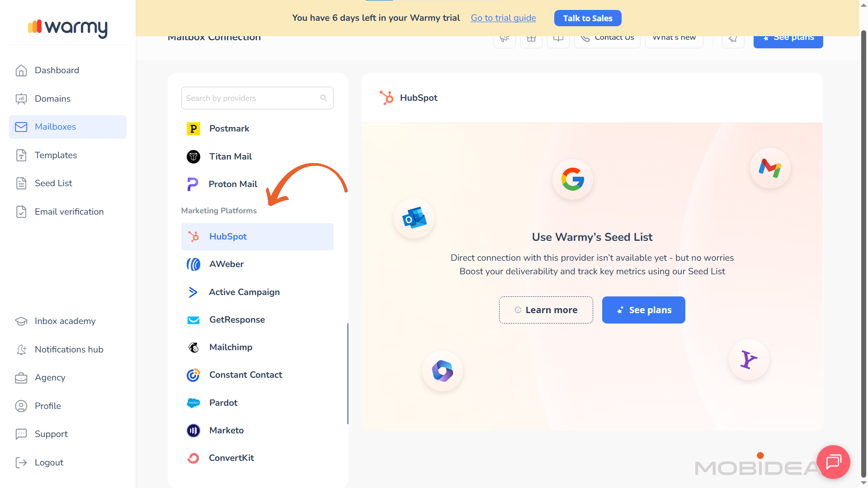Click the Learn more button

coord(546,310)
